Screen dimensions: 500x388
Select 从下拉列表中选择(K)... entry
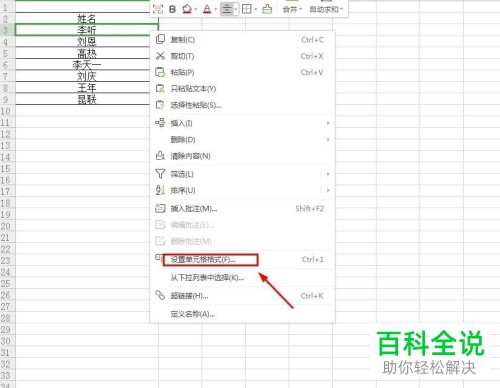click(x=242, y=278)
